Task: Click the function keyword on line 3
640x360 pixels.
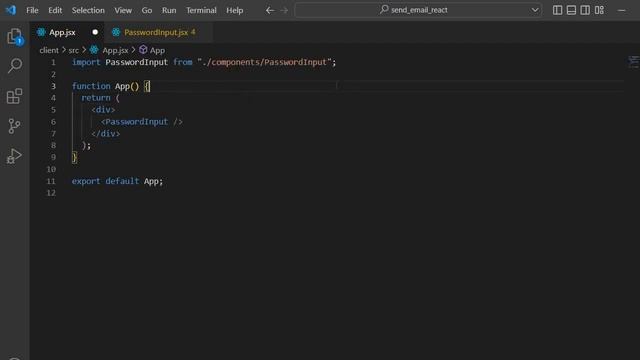Action: (x=91, y=86)
